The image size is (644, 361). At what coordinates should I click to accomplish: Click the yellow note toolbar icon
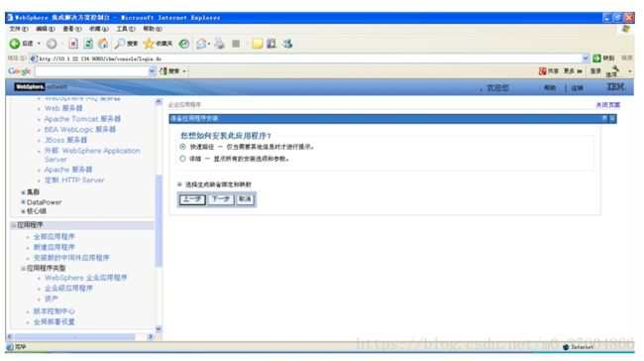coord(258,44)
